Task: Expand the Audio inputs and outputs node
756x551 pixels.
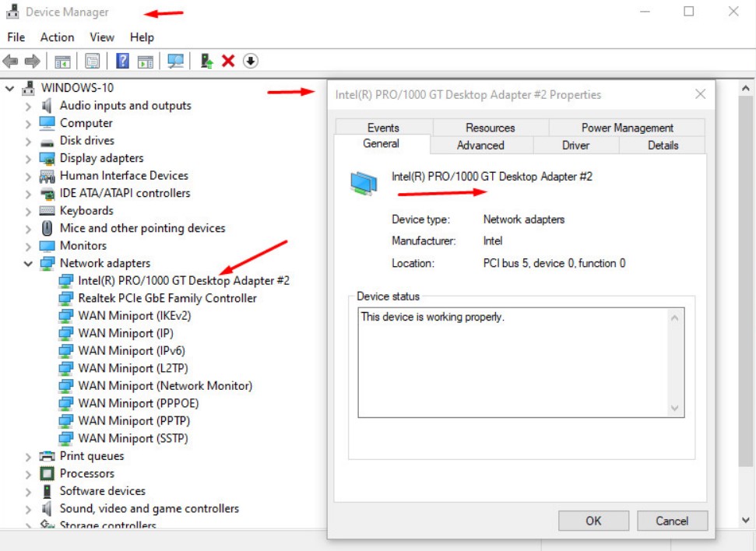Action: [28, 107]
